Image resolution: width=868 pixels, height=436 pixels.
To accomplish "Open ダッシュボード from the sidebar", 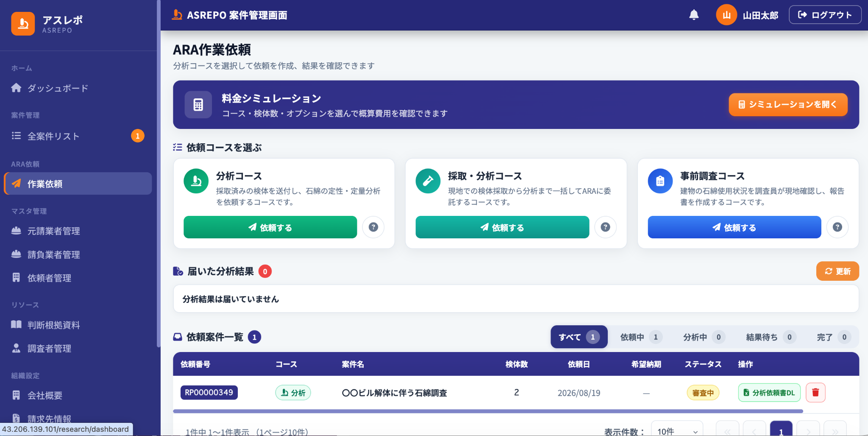I will (78, 88).
